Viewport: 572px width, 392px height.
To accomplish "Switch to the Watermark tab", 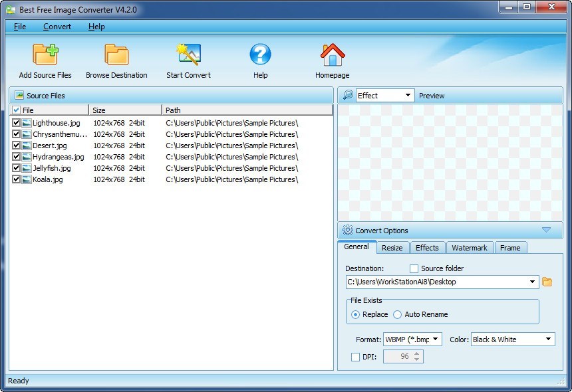I will click(470, 247).
